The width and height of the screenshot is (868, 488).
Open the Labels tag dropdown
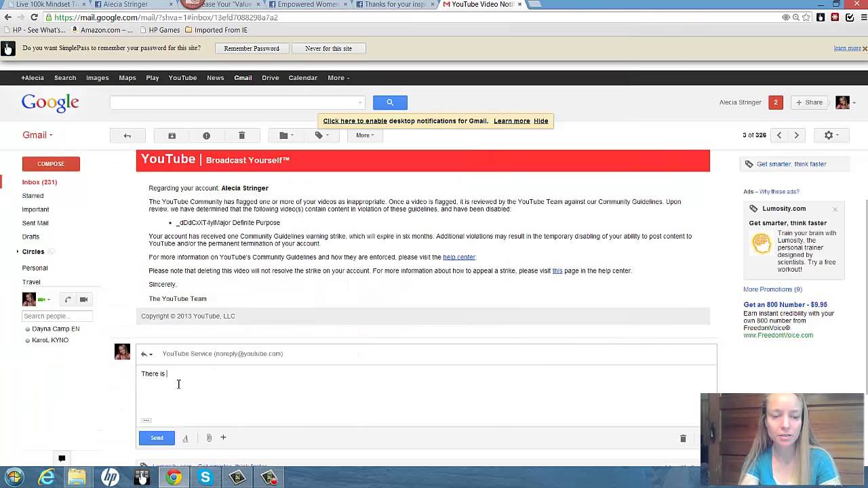[x=321, y=136]
